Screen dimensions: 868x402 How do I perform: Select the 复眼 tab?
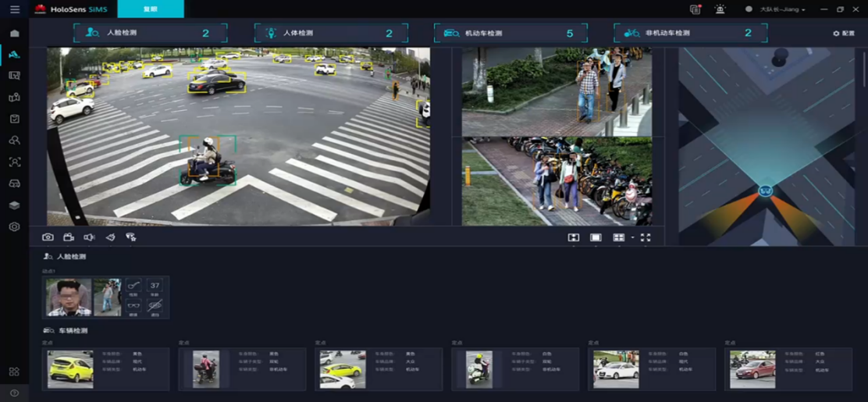150,9
